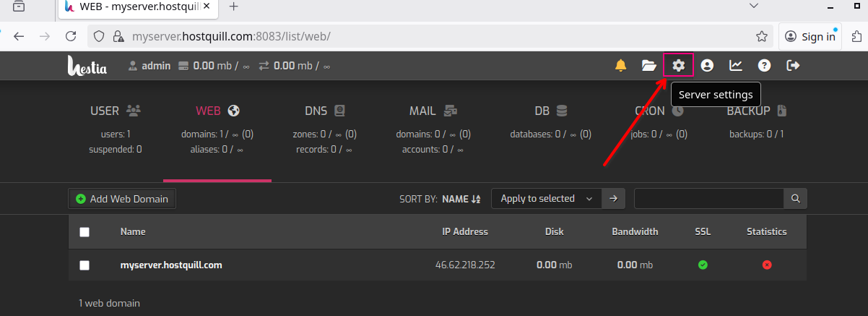The image size is (868, 316).
Task: Expand the Apply to selected dropdown
Action: [x=546, y=198]
